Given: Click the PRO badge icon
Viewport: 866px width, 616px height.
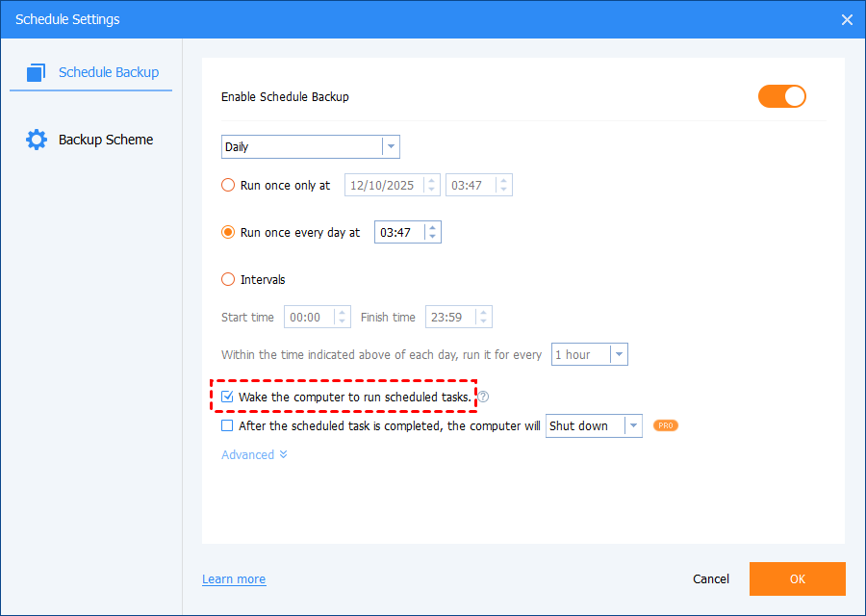Looking at the screenshot, I should pyautogui.click(x=666, y=425).
